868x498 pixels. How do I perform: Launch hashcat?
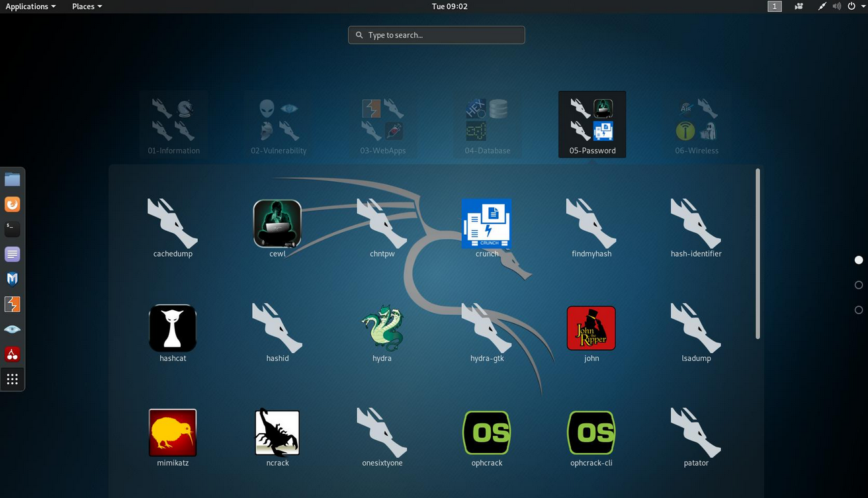[x=173, y=333]
